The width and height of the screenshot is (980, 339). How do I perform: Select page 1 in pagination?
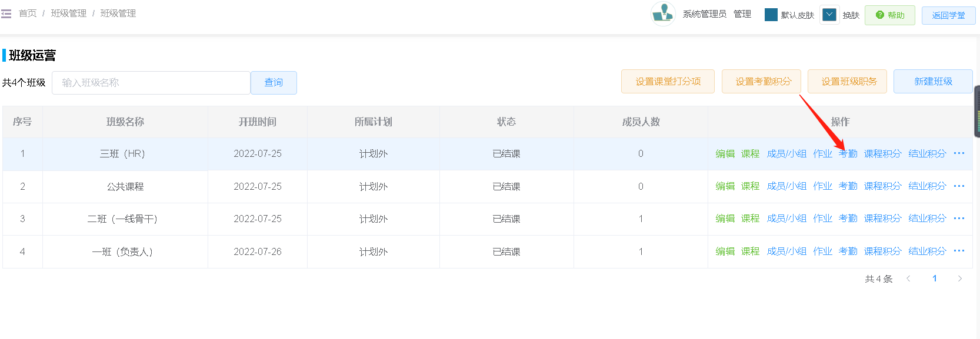tap(934, 278)
